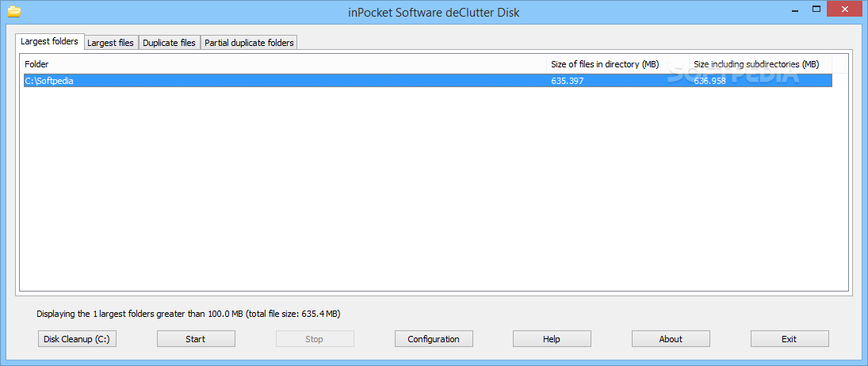Click the deClutter Disk folder icon in title bar
The width and height of the screenshot is (868, 366).
pos(13,12)
